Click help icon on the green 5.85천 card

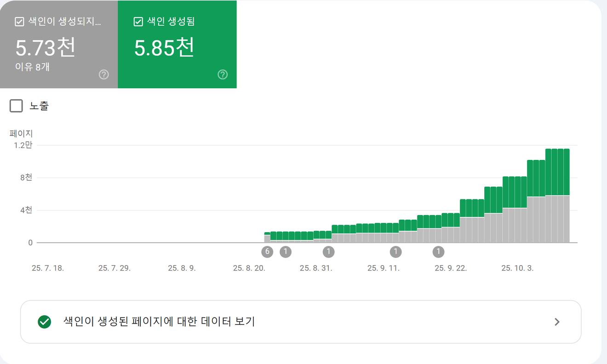click(223, 74)
